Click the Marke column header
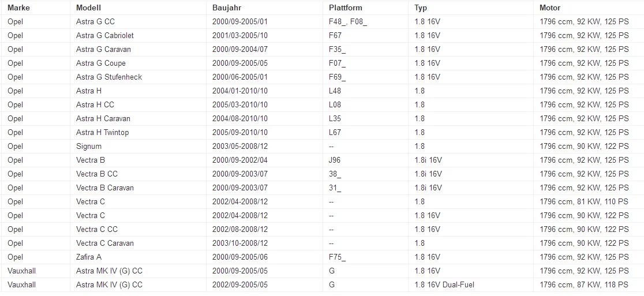The height and width of the screenshot is (296, 644). point(18,8)
